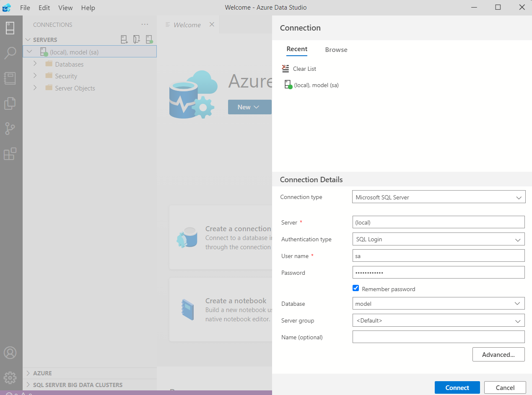Select the Security folder label

click(66, 76)
